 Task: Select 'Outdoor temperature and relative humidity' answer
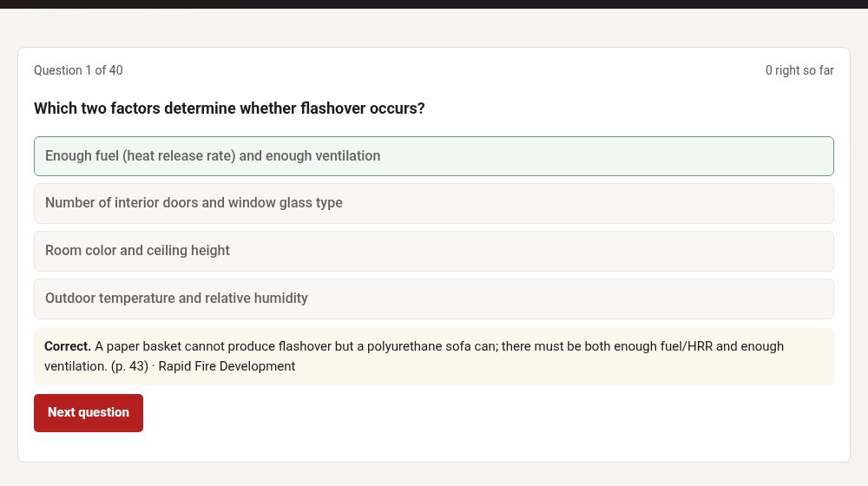433,299
